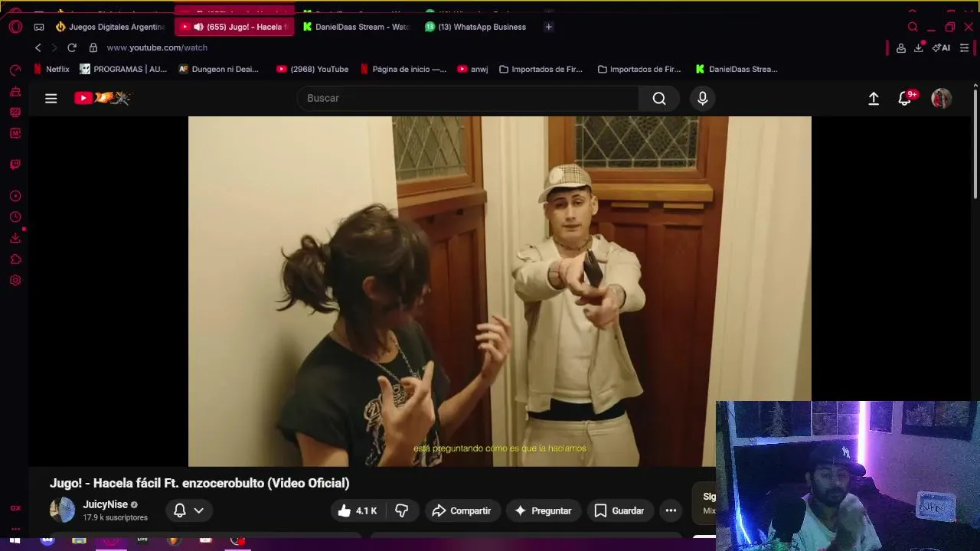Open the downloads sidebar icon

tap(15, 238)
